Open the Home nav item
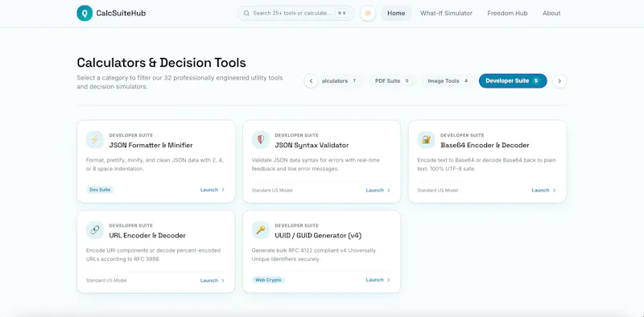Image resolution: width=644 pixels, height=317 pixels. tap(396, 13)
